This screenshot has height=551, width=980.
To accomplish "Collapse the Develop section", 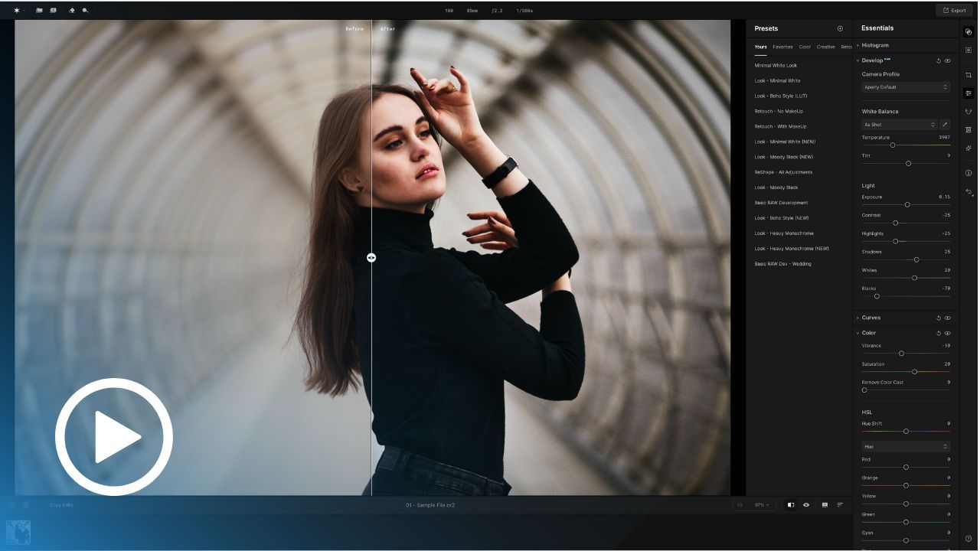I will 857,60.
